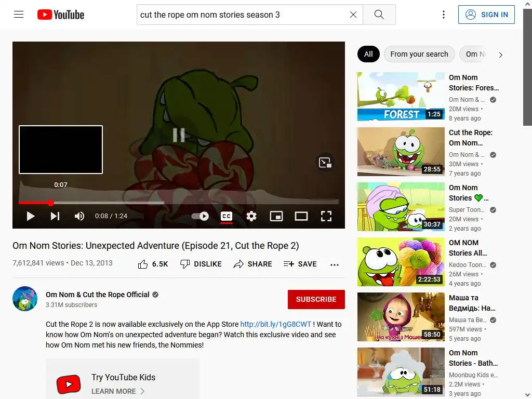
Task: Click '7,612,841 views' text
Action: tap(38, 263)
